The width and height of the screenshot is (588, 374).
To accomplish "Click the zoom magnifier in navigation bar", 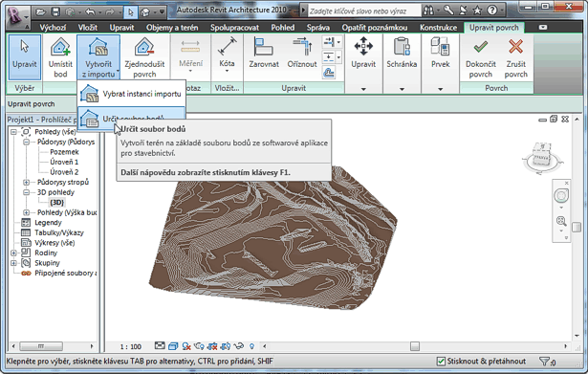I will [561, 221].
